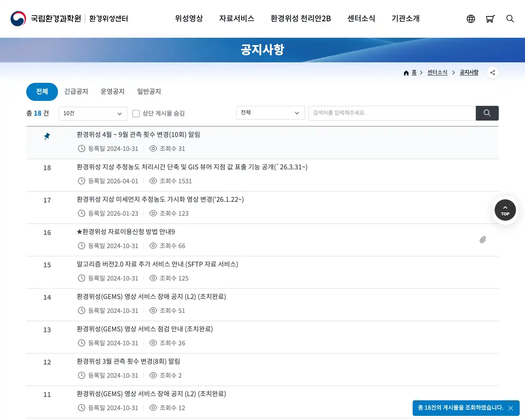Click the 홈 breadcrumb link
Screen dimensions: 525x420
point(414,73)
